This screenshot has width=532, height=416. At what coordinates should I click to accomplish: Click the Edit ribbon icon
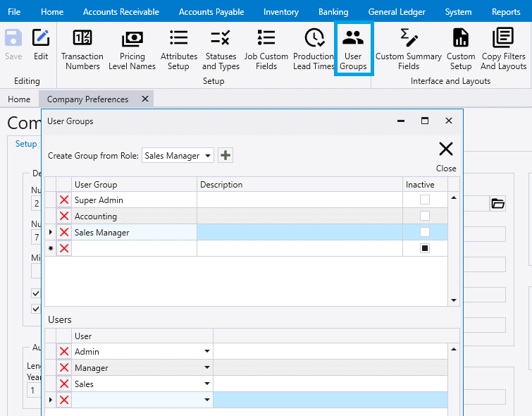[x=41, y=44]
